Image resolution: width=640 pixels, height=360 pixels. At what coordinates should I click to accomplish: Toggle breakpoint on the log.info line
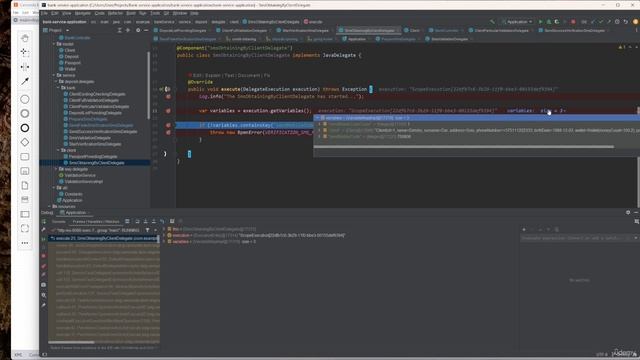168,97
